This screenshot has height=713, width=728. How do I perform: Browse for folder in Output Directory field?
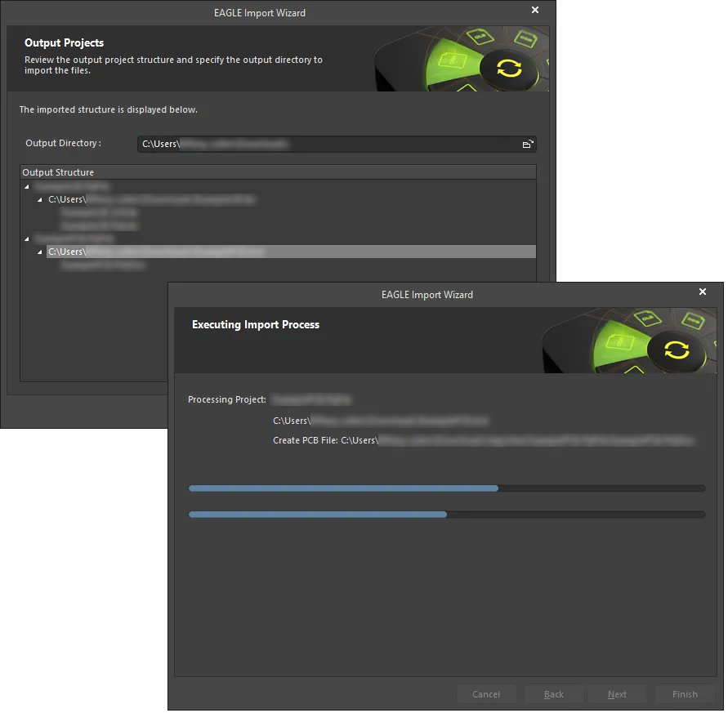point(528,145)
